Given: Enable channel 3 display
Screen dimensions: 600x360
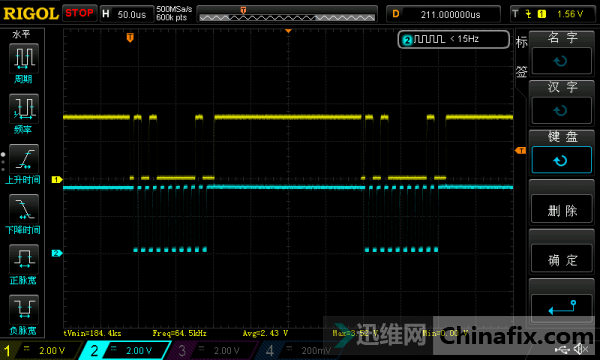Looking at the screenshot, I should pos(212,350).
